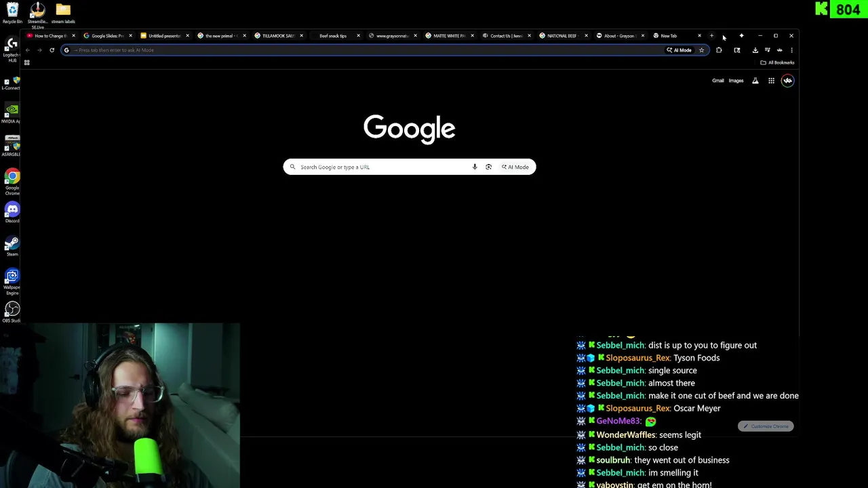
Task: Open the Google apps grid
Action: tap(771, 81)
